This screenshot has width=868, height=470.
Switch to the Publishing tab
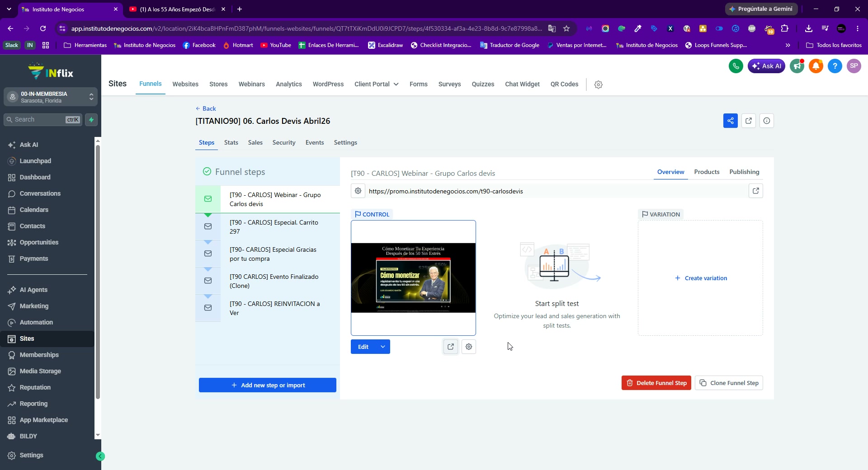[744, 172]
